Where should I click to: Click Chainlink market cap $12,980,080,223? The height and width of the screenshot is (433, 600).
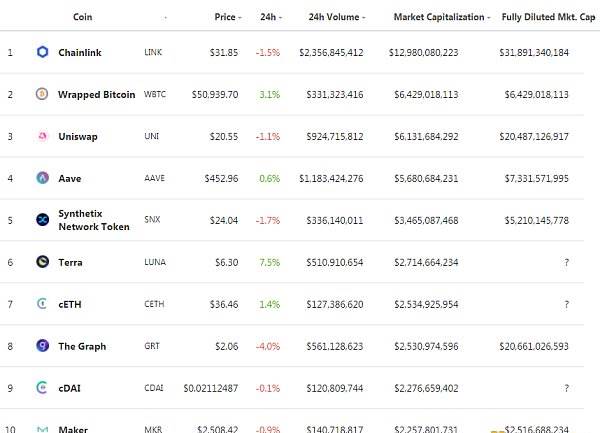pyautogui.click(x=424, y=52)
